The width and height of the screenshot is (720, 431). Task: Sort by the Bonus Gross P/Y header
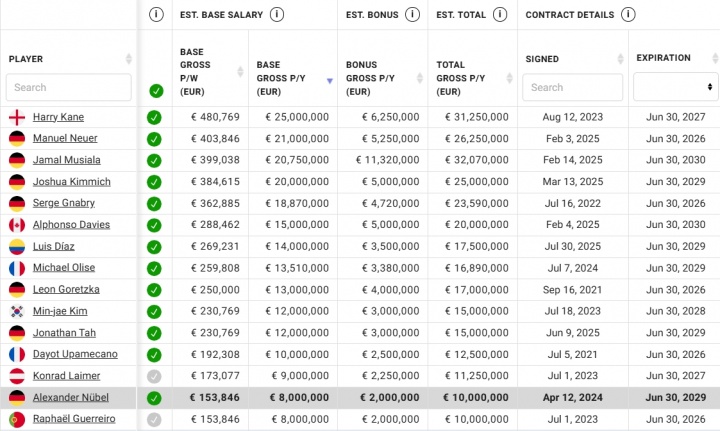[x=420, y=71]
